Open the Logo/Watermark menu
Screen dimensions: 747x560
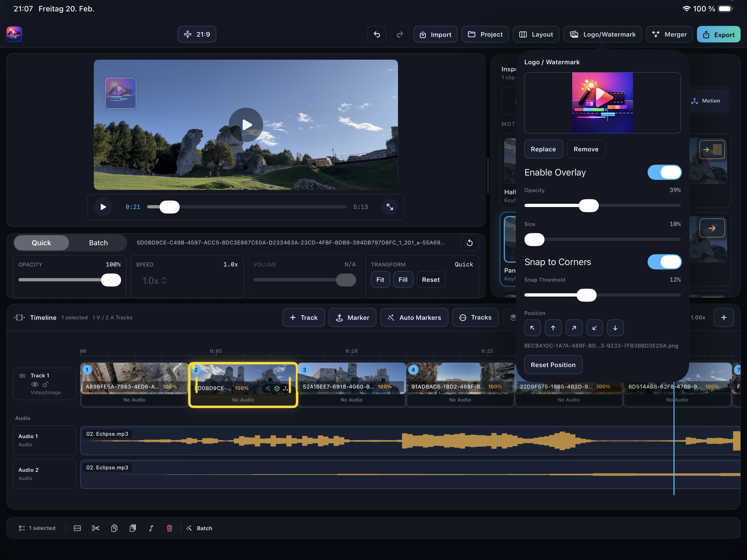pyautogui.click(x=602, y=34)
